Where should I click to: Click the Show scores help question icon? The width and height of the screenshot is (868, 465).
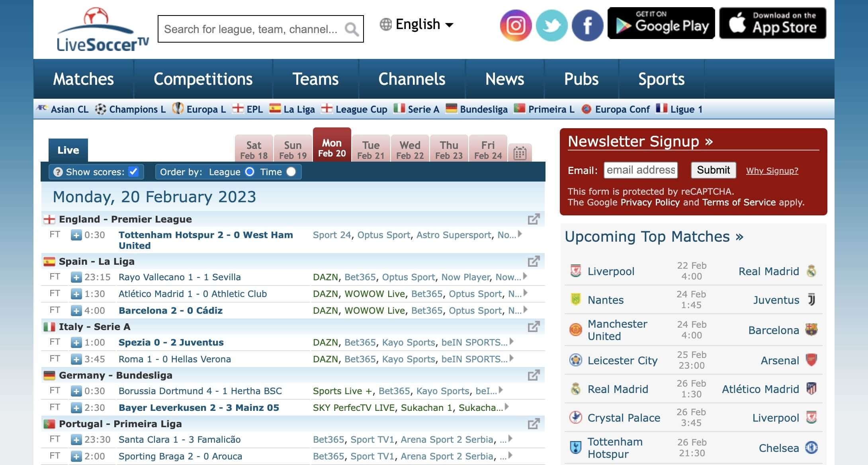pyautogui.click(x=58, y=172)
